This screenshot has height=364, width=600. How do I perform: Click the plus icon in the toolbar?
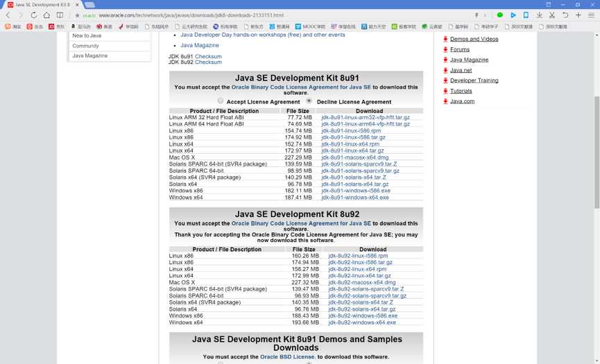(x=578, y=15)
